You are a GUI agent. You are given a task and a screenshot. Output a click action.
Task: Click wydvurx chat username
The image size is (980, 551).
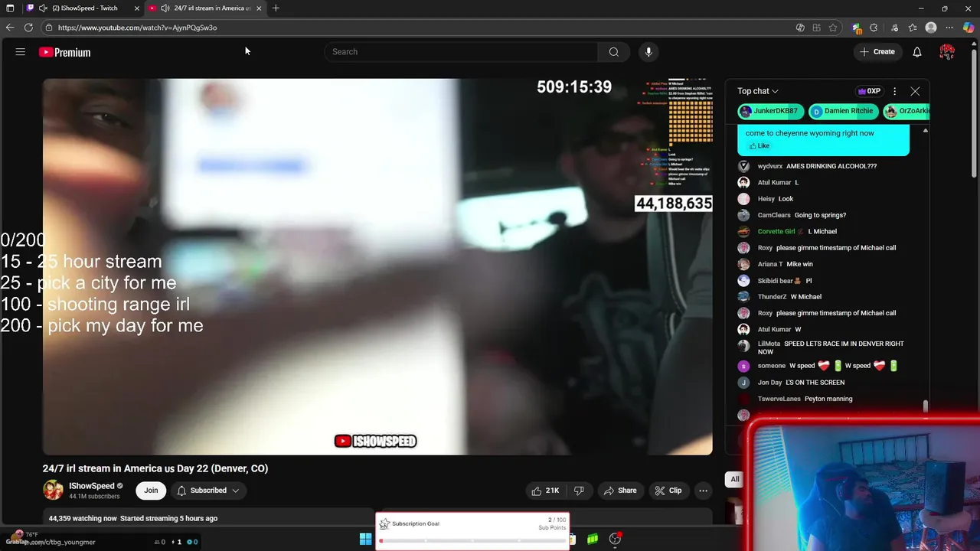click(770, 166)
